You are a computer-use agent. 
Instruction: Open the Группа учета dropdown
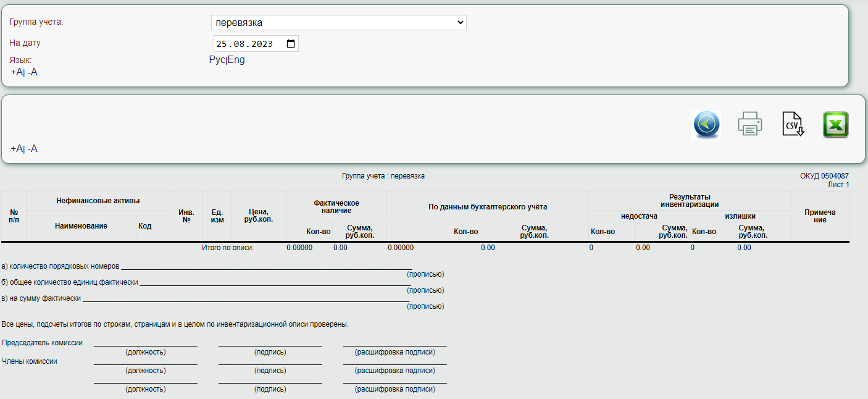click(x=338, y=23)
